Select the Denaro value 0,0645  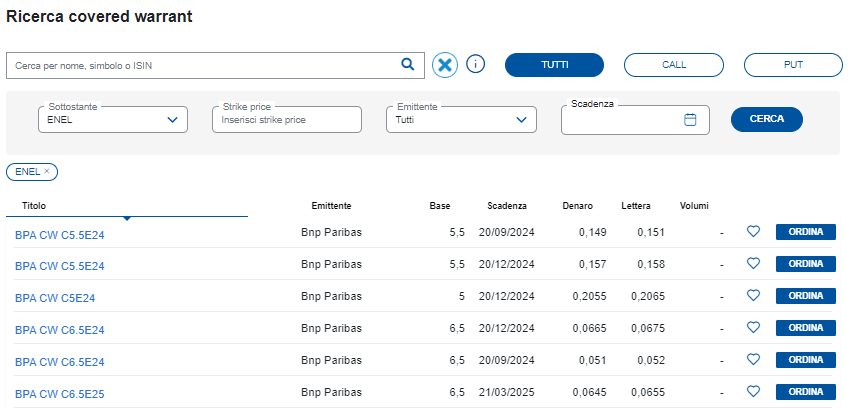pyautogui.click(x=589, y=393)
